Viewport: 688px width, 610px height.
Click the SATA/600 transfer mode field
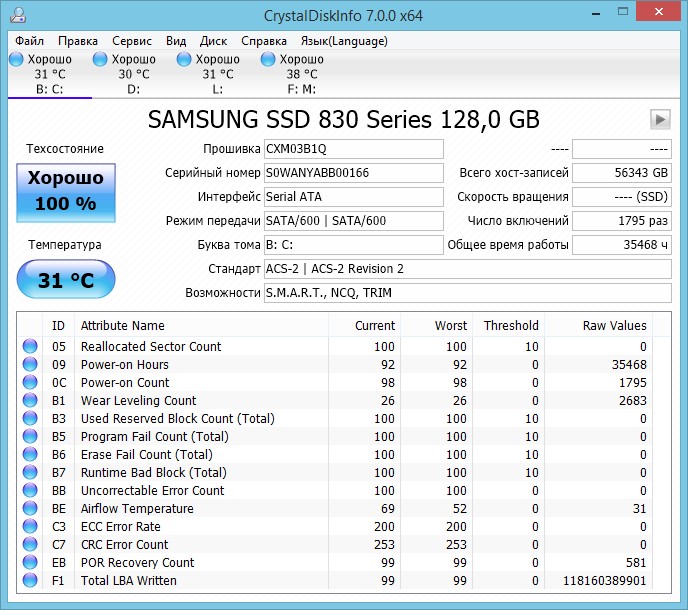click(x=354, y=221)
